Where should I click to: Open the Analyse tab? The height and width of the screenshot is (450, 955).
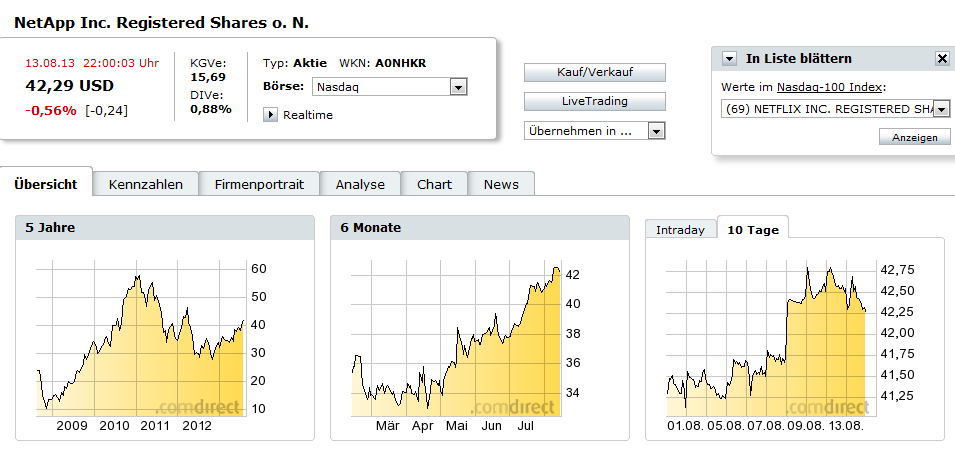[x=360, y=184]
